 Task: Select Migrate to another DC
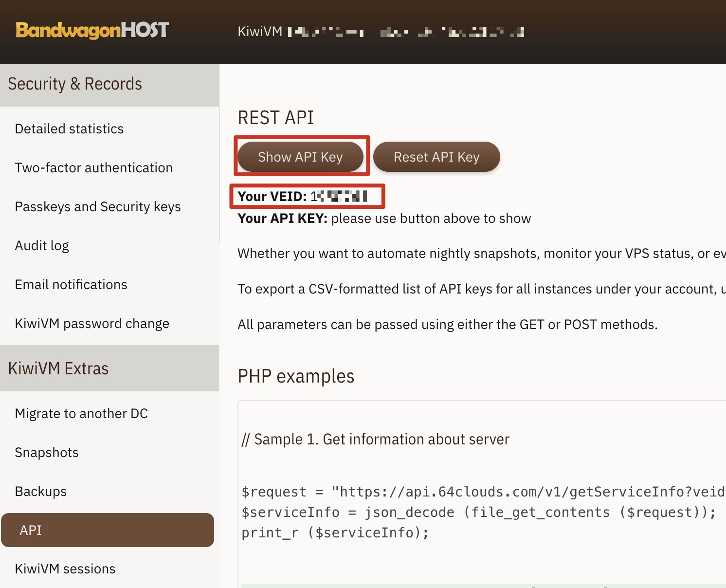(81, 413)
